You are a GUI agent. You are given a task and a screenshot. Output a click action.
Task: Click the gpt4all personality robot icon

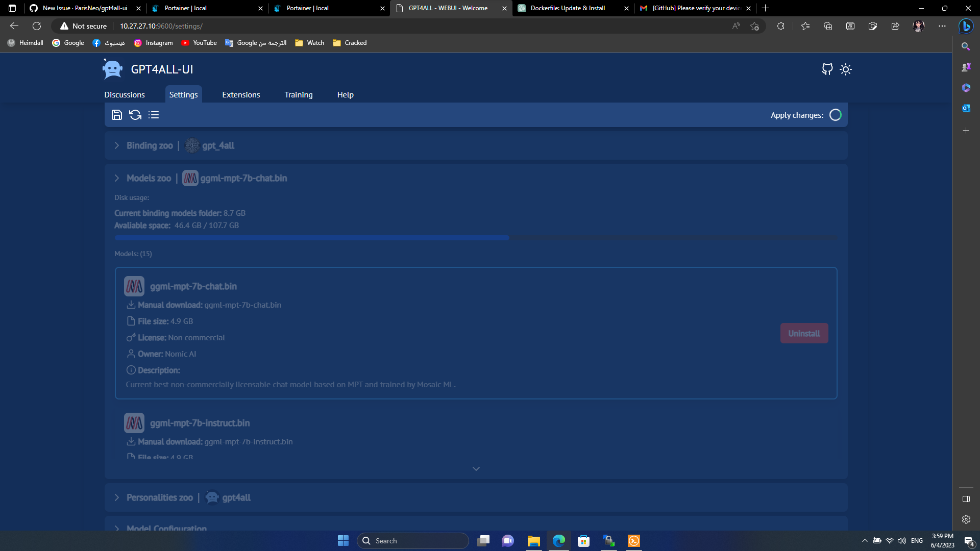point(211,497)
